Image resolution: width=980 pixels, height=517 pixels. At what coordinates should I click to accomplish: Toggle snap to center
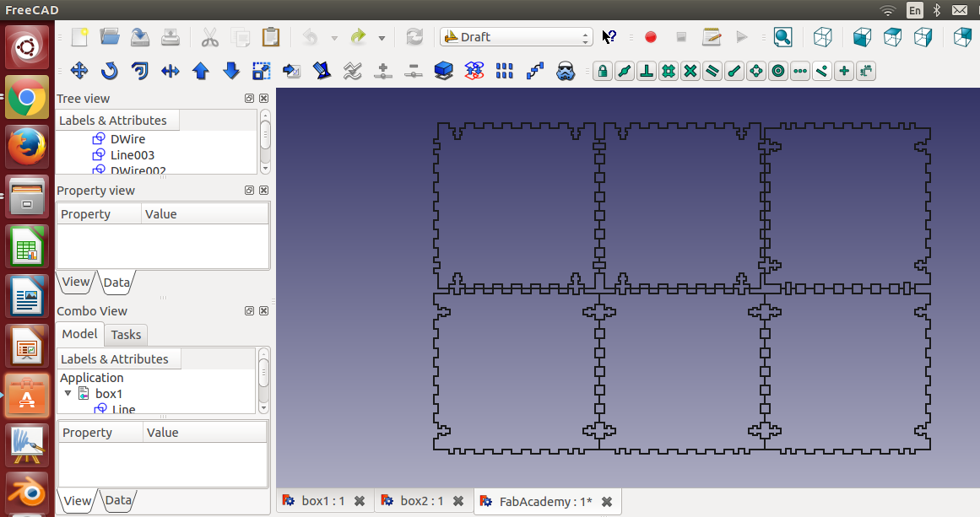pyautogui.click(x=778, y=71)
